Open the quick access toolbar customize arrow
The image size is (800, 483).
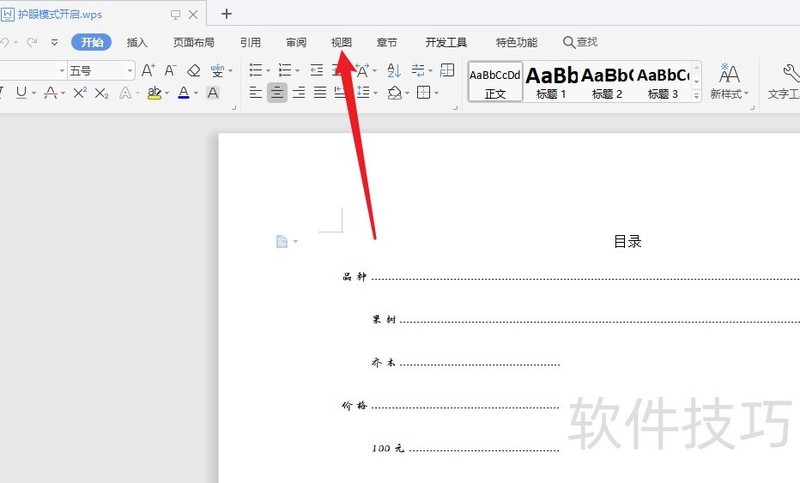point(54,42)
